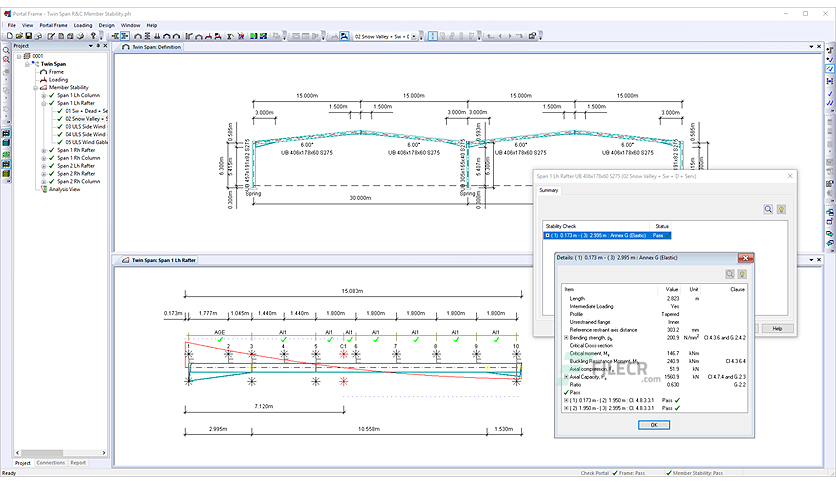The height and width of the screenshot is (484, 836).
Task: Click the sigma summation icon in the toolbar
Action: coord(230,36)
